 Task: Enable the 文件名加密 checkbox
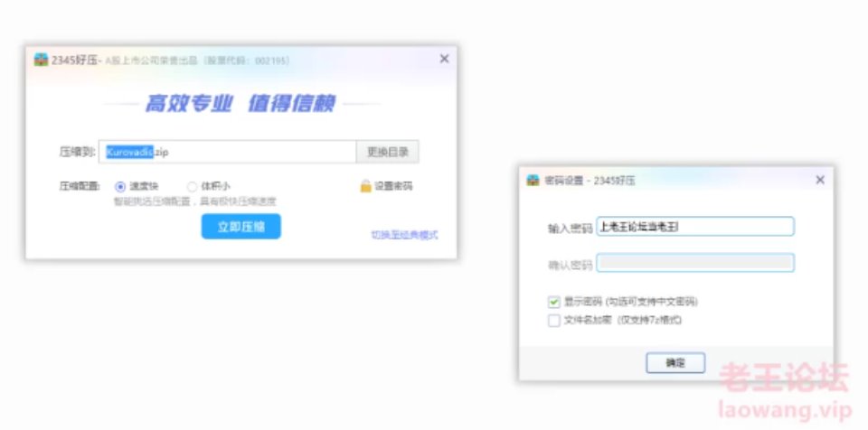[553, 321]
